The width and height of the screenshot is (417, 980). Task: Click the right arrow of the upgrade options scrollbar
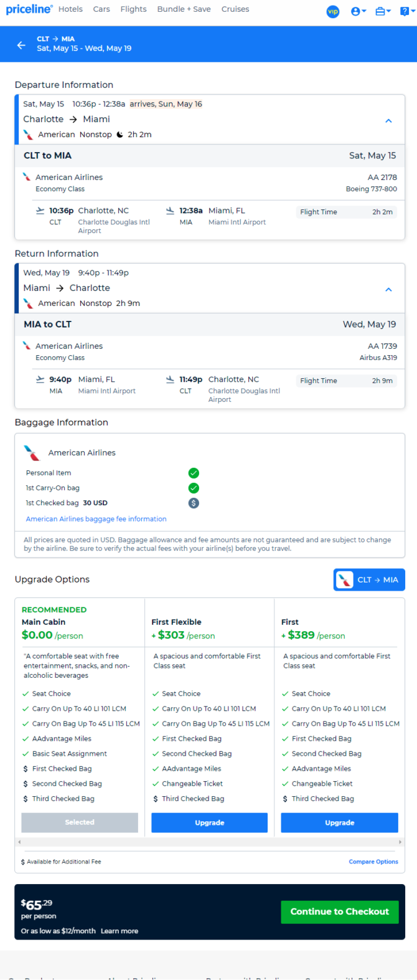400,842
